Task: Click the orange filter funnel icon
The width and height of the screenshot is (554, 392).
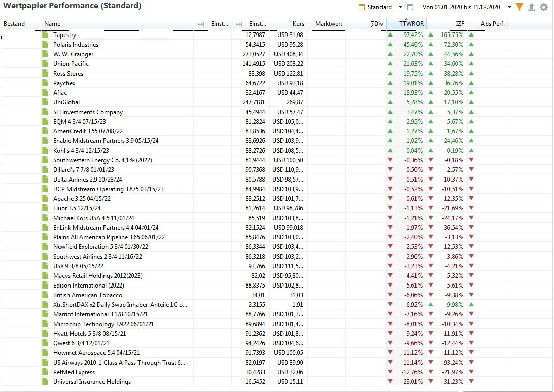Action: point(520,7)
